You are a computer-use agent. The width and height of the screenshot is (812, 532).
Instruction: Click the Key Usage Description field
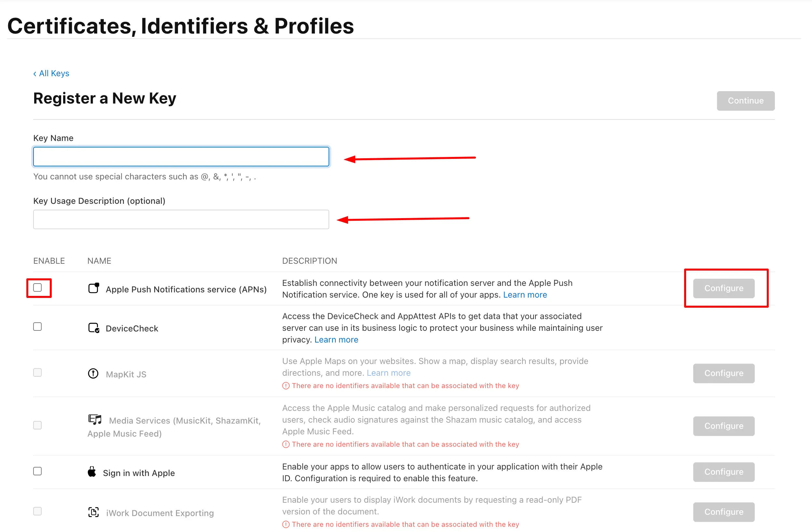[181, 219]
